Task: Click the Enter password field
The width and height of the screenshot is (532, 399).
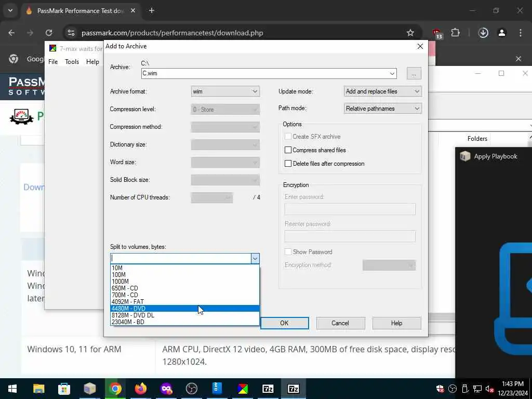Action: point(350,209)
